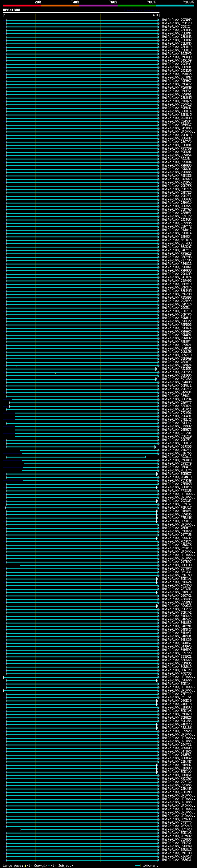This screenshot has width=197, height=868.
Task: Open hit UniRef100_B9SPV9
Action: (177, 54)
